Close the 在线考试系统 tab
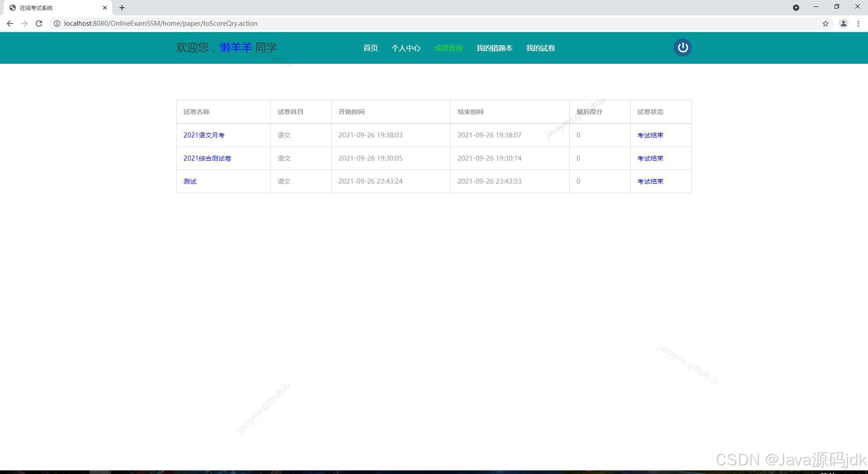The width and height of the screenshot is (868, 474). [x=105, y=8]
